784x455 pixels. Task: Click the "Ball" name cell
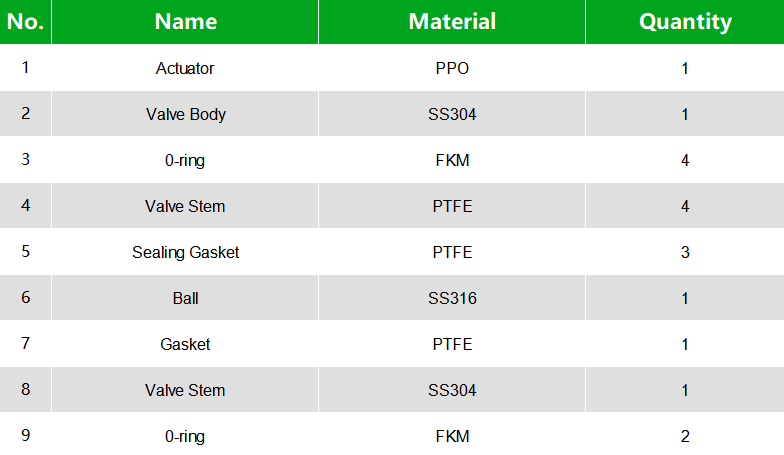(x=185, y=298)
